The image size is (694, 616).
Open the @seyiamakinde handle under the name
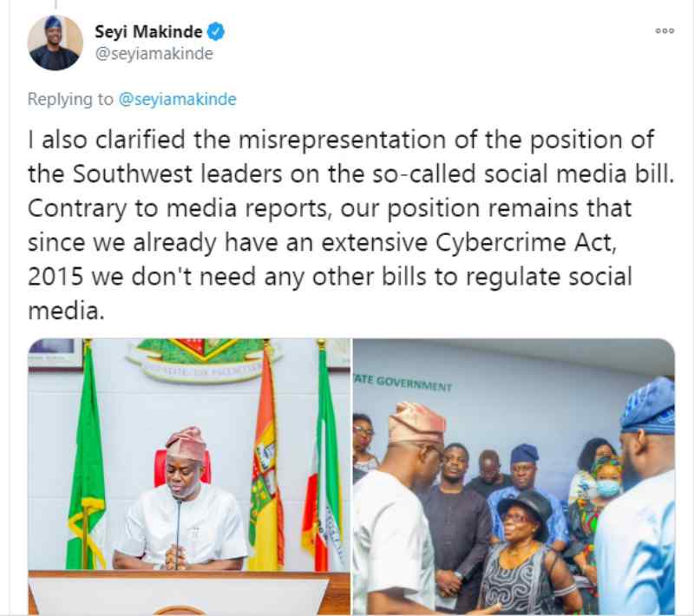154,54
